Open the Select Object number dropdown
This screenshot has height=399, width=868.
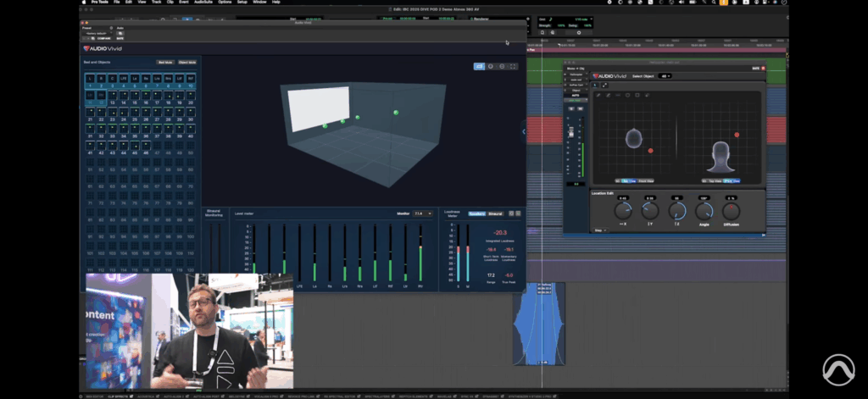coord(665,76)
